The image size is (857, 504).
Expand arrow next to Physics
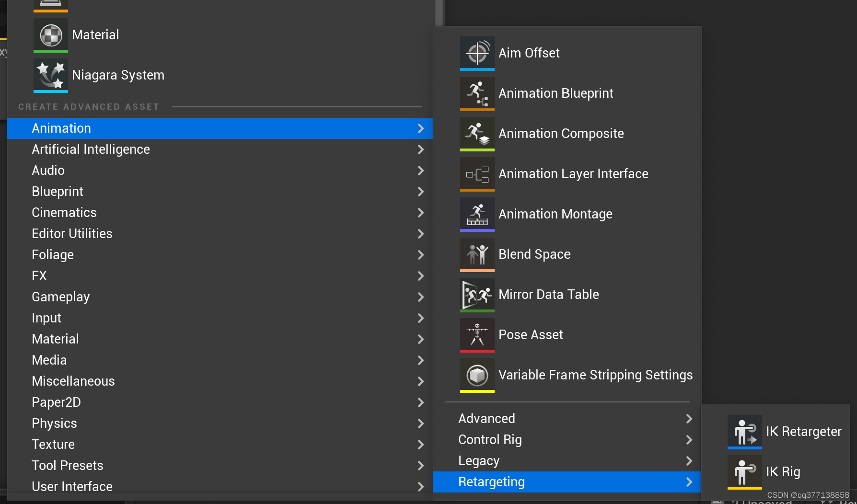point(421,424)
